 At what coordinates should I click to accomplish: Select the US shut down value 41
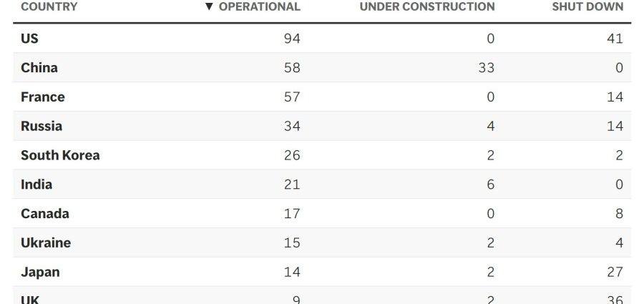pyautogui.click(x=615, y=39)
